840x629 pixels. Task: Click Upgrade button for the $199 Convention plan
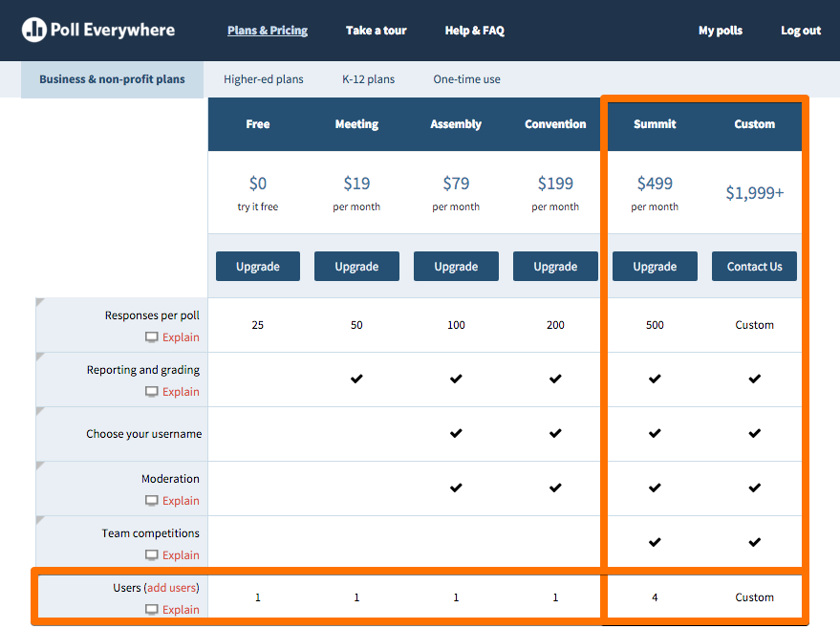point(555,267)
